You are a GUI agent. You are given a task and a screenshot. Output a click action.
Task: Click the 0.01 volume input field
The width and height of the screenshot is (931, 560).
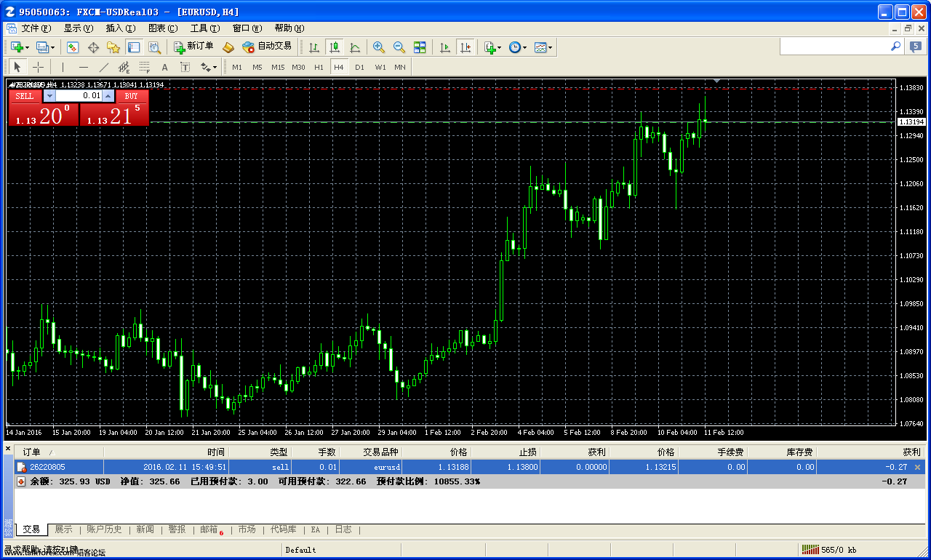coord(79,96)
